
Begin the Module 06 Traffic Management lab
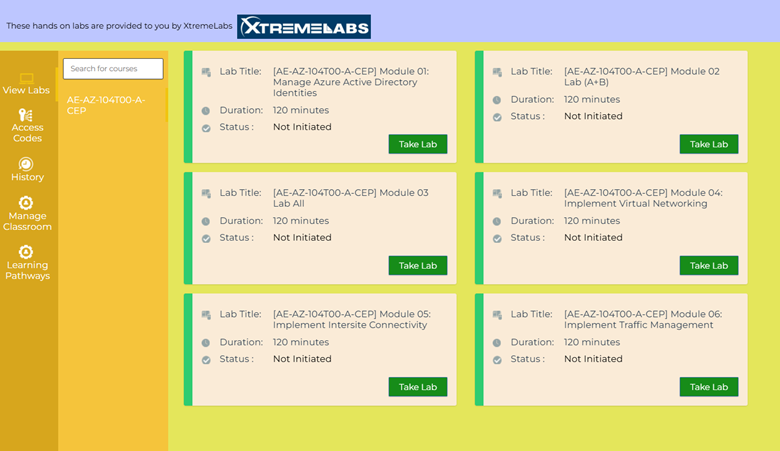click(709, 387)
